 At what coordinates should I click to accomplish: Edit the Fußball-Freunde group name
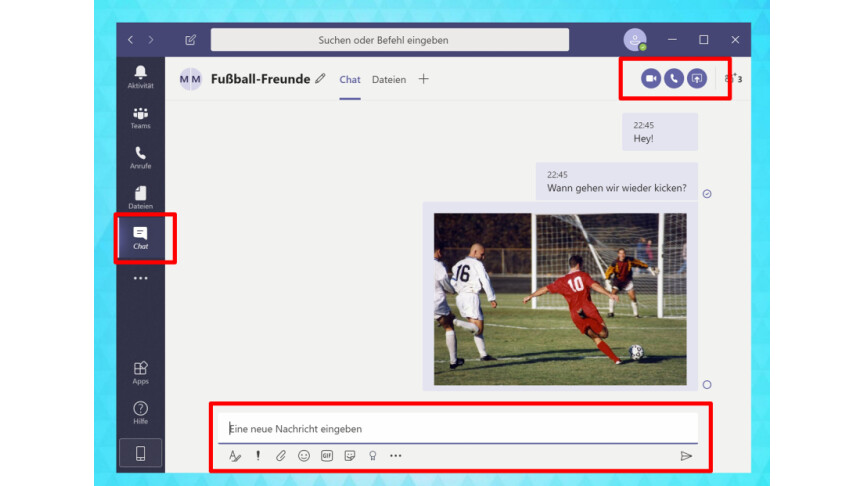click(x=320, y=79)
